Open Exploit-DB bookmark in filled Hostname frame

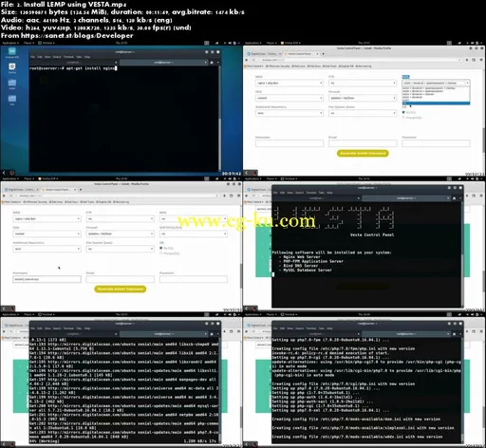click(x=103, y=202)
